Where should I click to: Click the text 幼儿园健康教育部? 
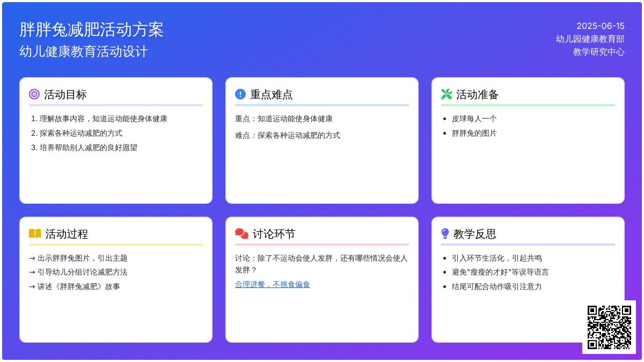coord(590,39)
